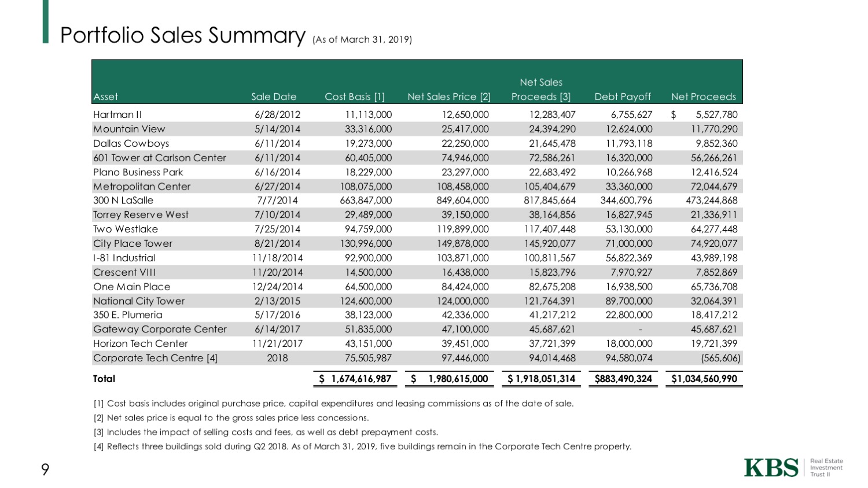868x488 pixels.
Task: Click the 'Debt Payoff' column header
Action: pos(623,97)
